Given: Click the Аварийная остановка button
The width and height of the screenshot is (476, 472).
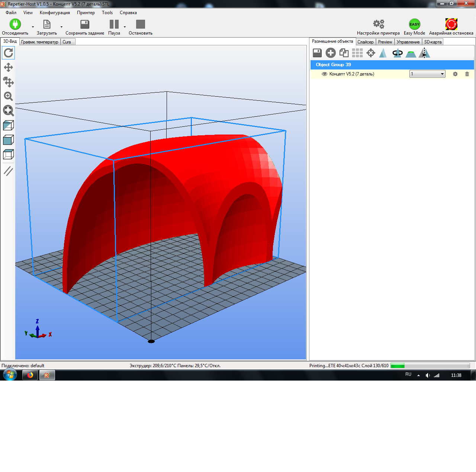Looking at the screenshot, I should (x=451, y=23).
